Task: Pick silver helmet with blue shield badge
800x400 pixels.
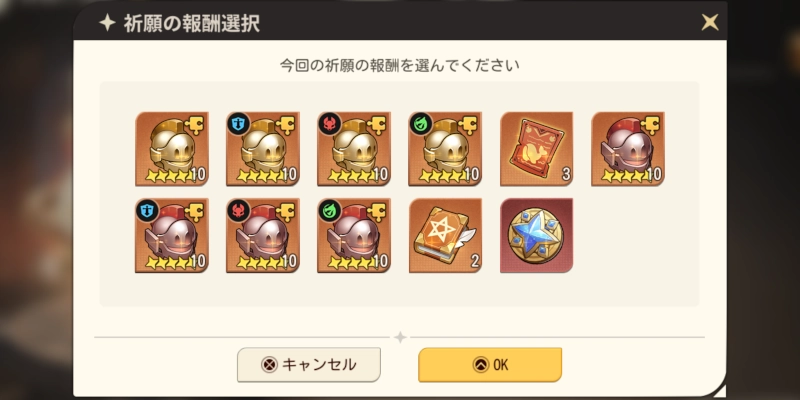Action: (x=172, y=235)
